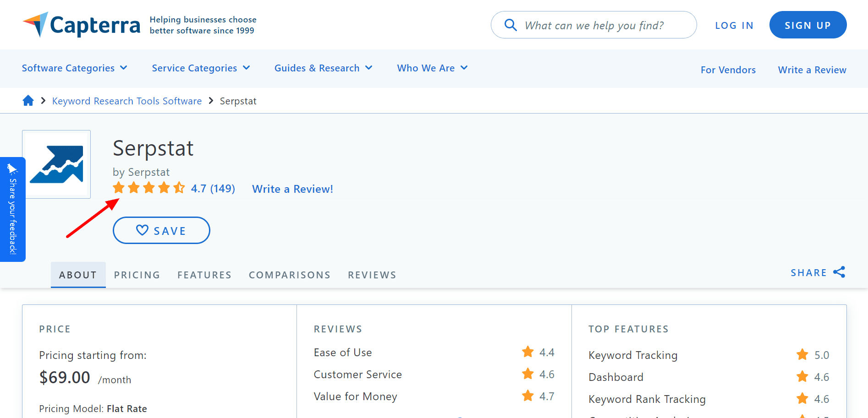Click the Pricing Model: Flat Rate text
The height and width of the screenshot is (418, 868).
[93, 409]
